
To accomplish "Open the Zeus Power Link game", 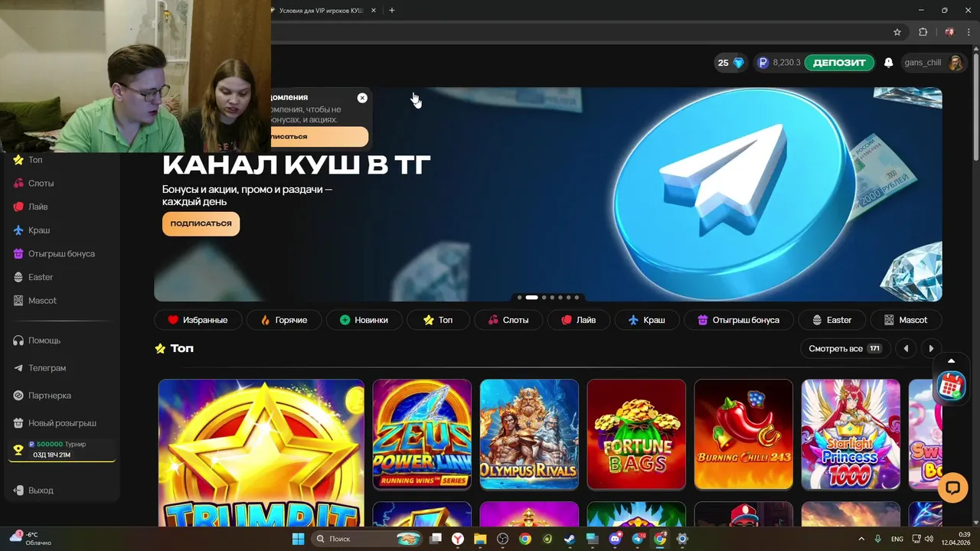I will 422,434.
